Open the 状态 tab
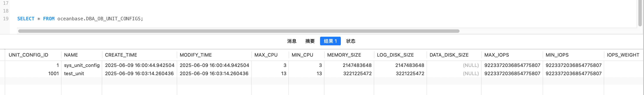Screen dimensions: 644x95 click(x=351, y=41)
